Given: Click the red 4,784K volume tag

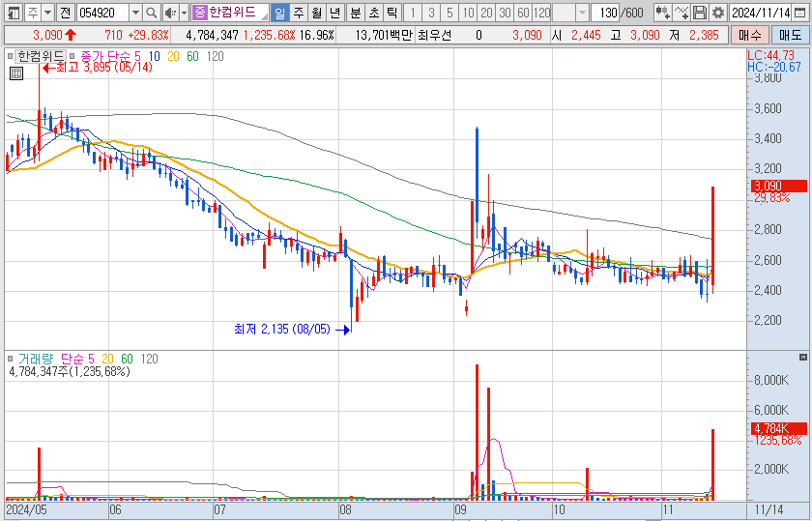Looking at the screenshot, I should [x=778, y=428].
